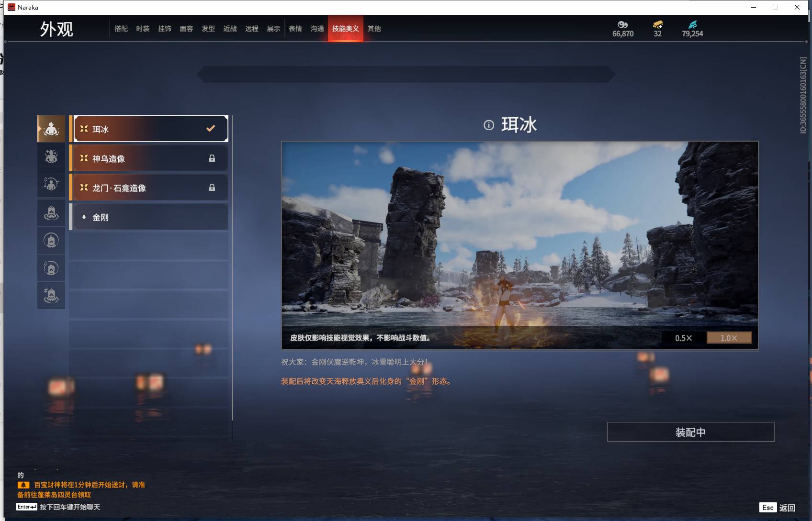The height and width of the screenshot is (521, 812).
Task: Open the 搭配 tab
Action: pyautogui.click(x=121, y=29)
